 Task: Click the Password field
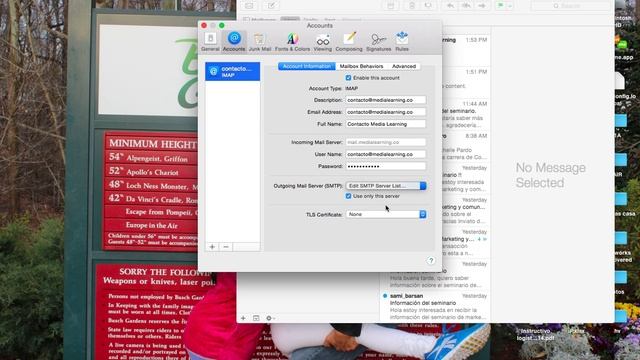coord(386,166)
